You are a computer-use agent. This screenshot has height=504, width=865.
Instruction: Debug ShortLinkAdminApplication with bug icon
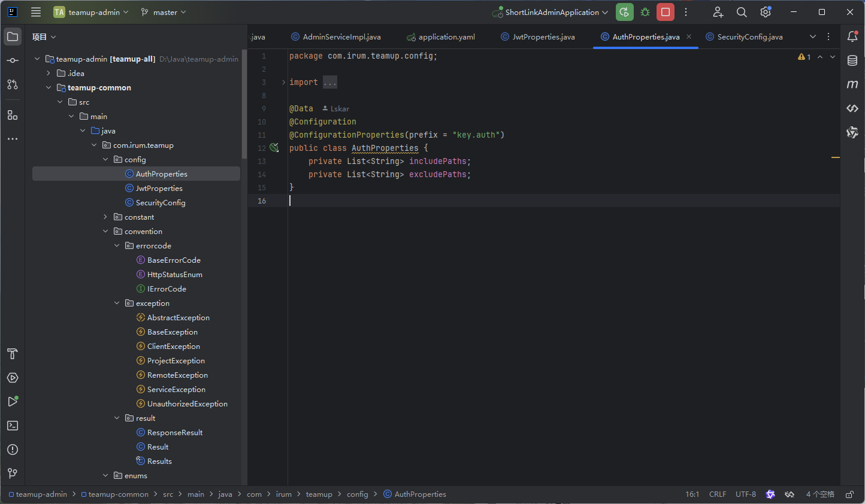(645, 12)
